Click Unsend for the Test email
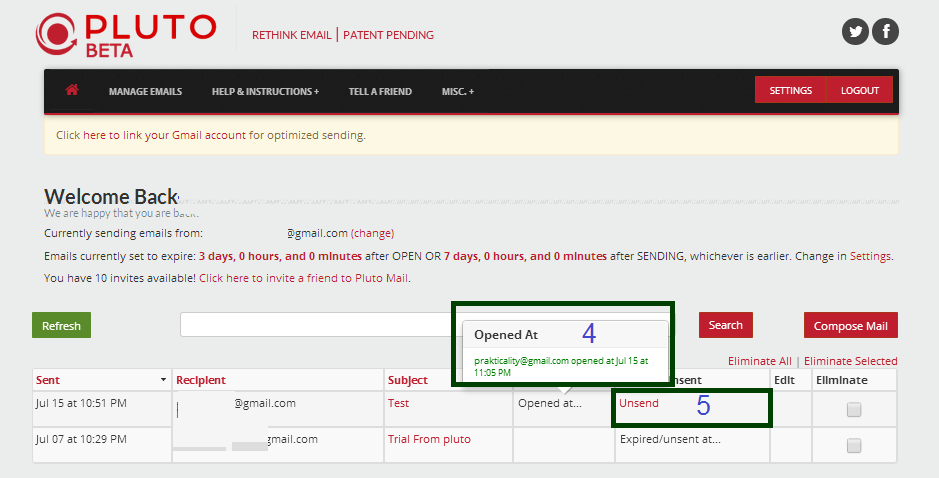This screenshot has width=939, height=478. (x=638, y=403)
